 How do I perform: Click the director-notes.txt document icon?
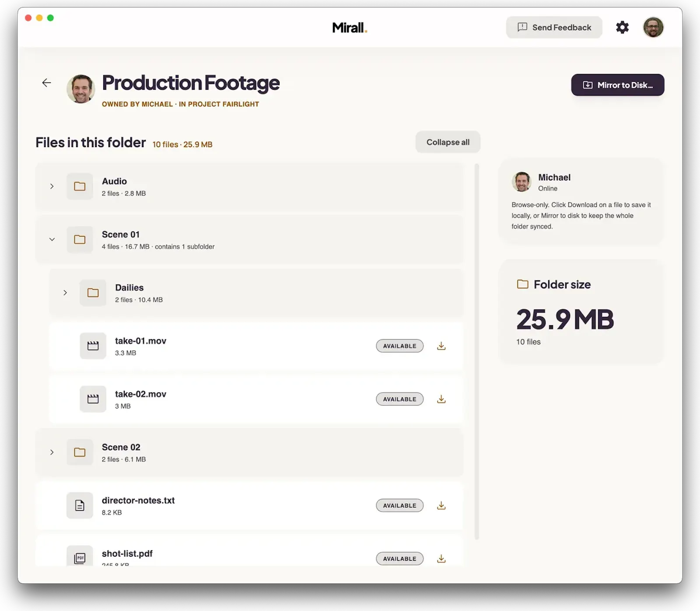[80, 506]
